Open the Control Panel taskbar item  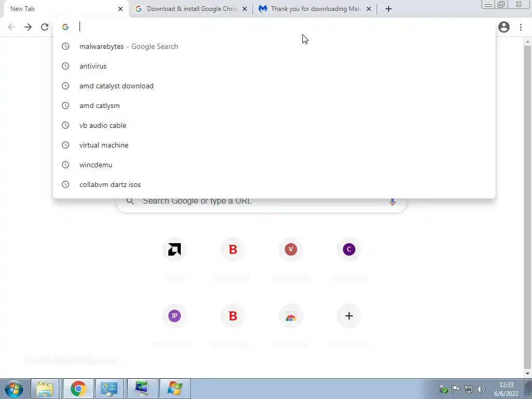(109, 389)
